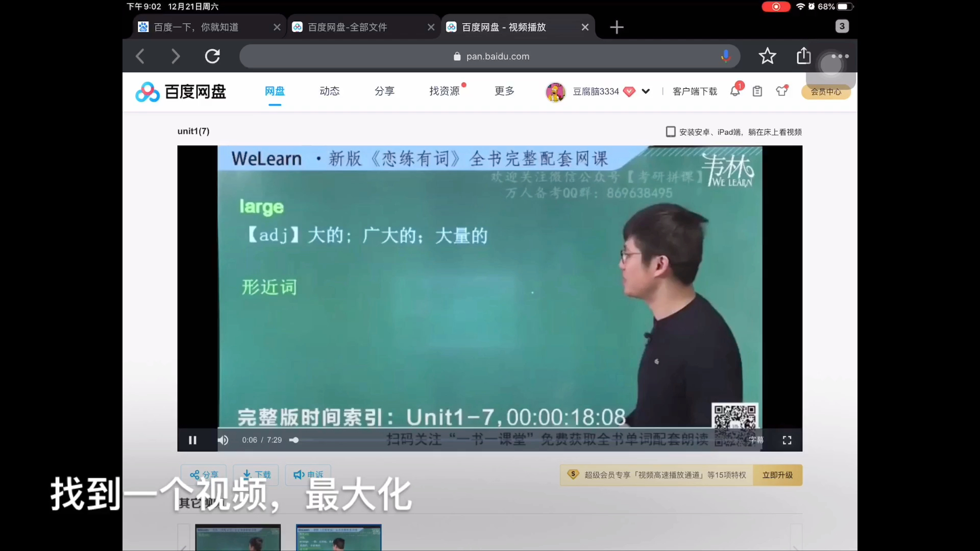The width and height of the screenshot is (980, 551).
Task: Open 动态 navigation item
Action: click(330, 91)
